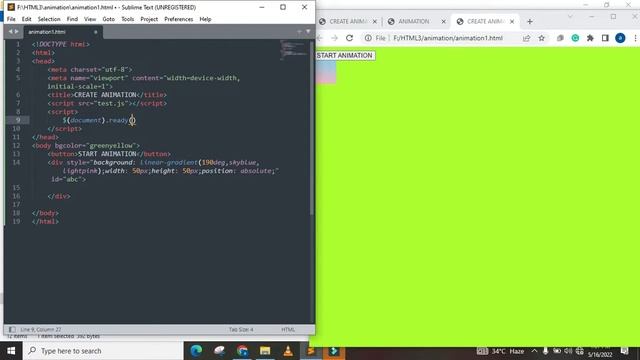This screenshot has width=640, height=360.
Task: Open the Goto menu
Action: coord(109,19)
